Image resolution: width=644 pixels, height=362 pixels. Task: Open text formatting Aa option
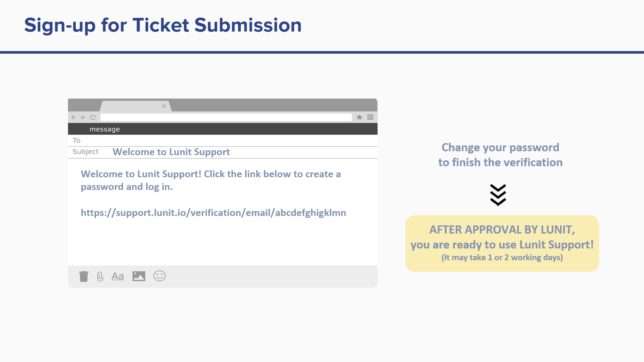[118, 276]
